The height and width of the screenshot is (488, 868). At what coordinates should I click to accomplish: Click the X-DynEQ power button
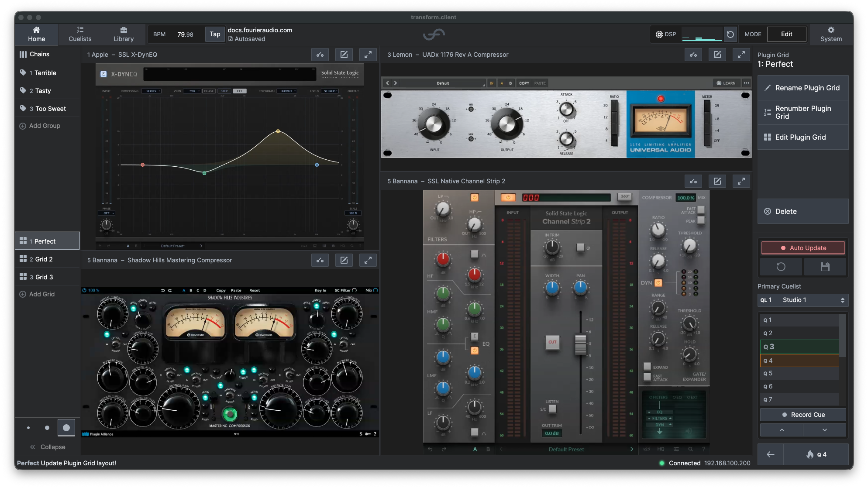(103, 74)
